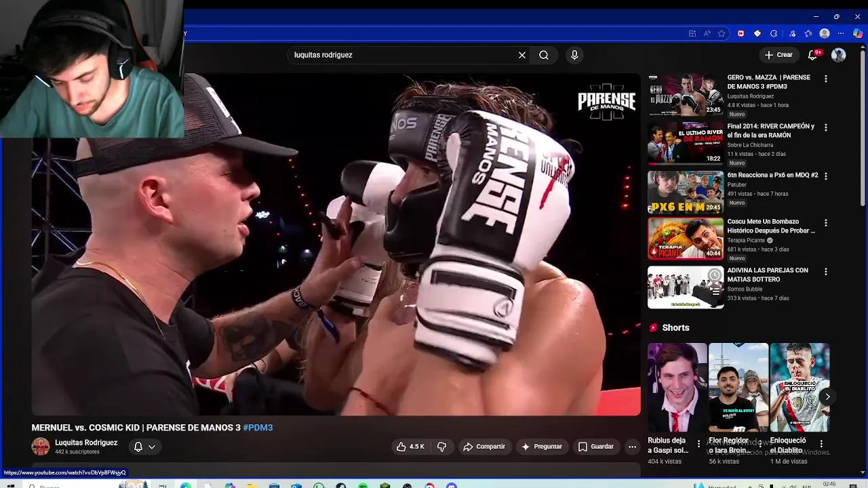
Task: Click the MERNUEL vs. COSMIC KID video title
Action: (152, 428)
